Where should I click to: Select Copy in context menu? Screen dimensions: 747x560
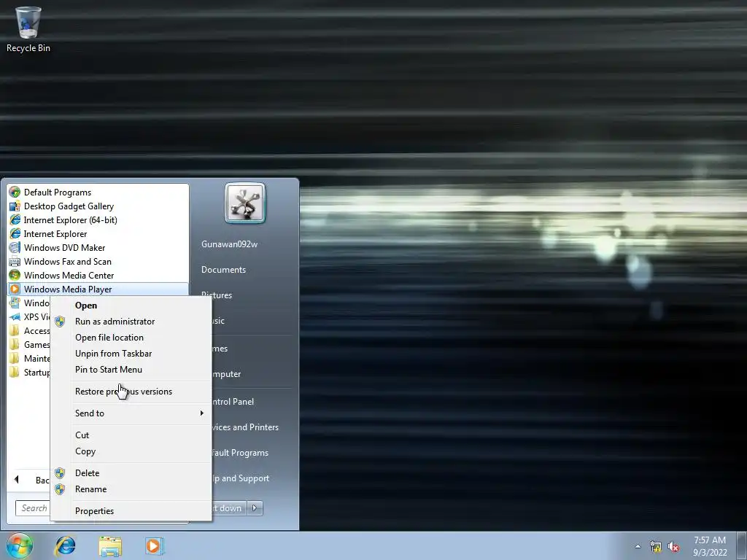(131, 451)
